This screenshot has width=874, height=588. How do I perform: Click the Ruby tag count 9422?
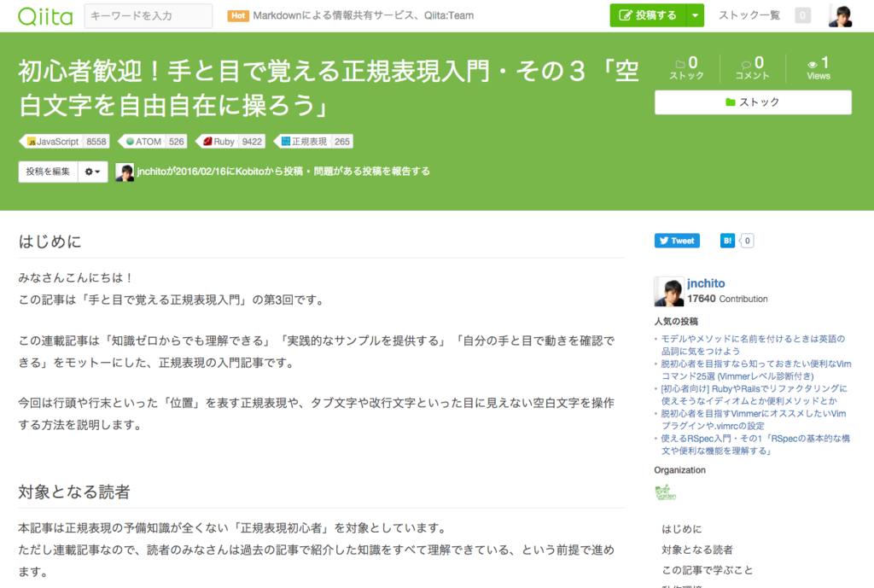coord(252,142)
